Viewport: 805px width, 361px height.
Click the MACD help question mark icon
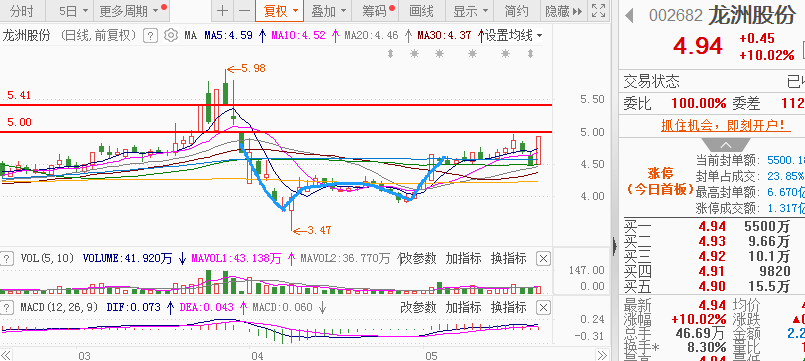pyautogui.click(x=7, y=308)
